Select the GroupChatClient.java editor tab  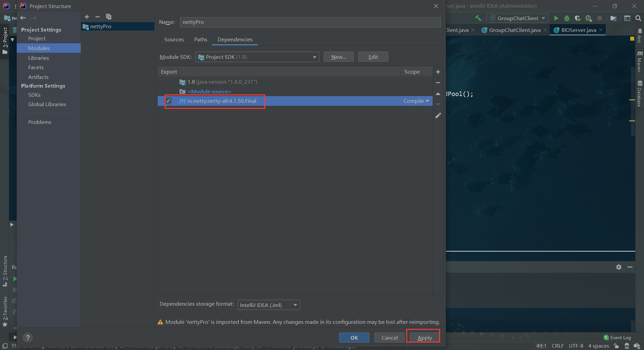(515, 30)
